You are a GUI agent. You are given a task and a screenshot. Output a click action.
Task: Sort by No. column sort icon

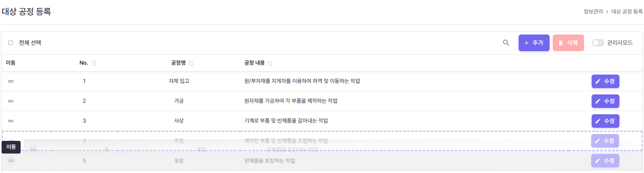pos(94,63)
